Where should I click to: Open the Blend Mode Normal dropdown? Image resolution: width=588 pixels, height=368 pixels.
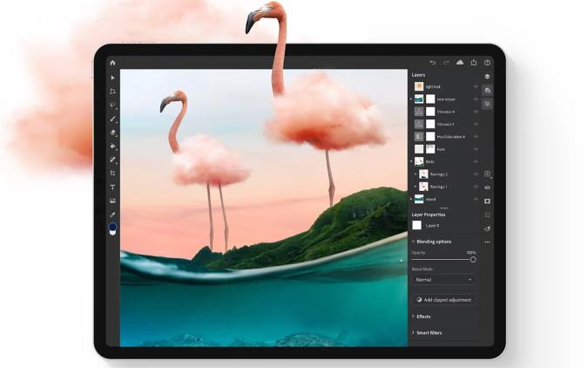point(443,280)
